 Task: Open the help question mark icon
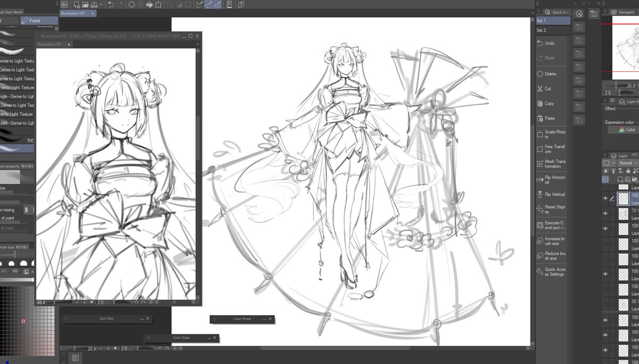pos(242,4)
